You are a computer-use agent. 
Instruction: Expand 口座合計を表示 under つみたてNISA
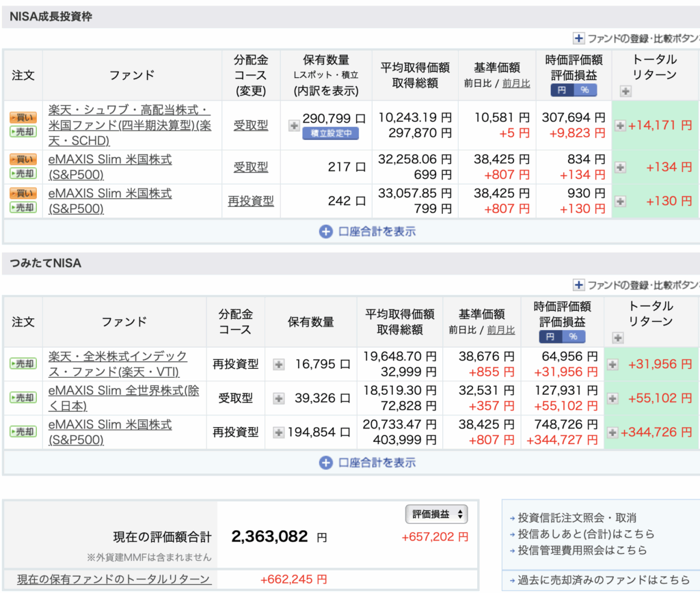[x=368, y=463]
